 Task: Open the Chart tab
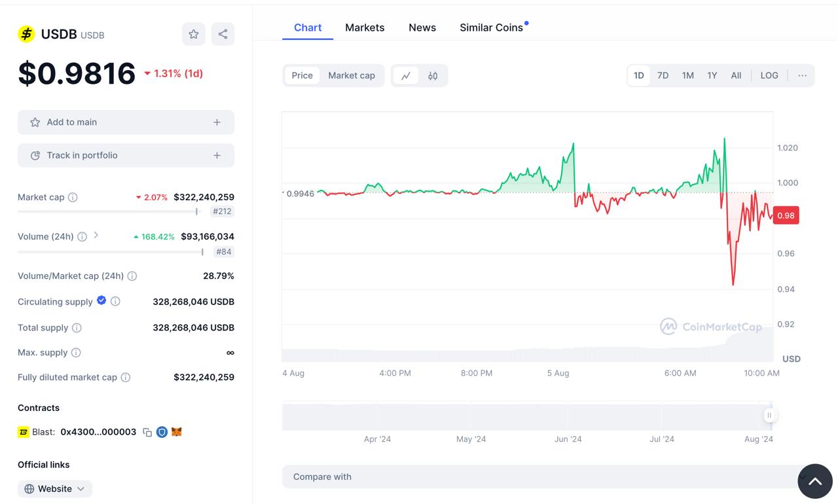tap(308, 27)
